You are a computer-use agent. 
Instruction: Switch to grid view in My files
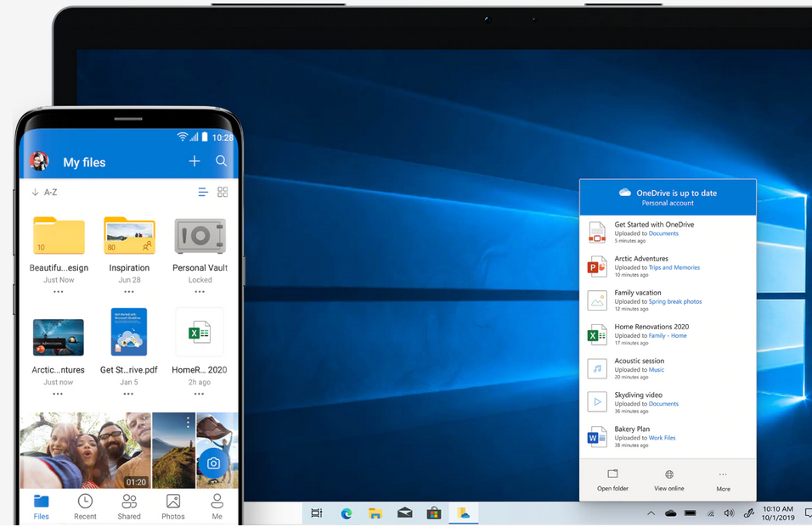pyautogui.click(x=223, y=192)
